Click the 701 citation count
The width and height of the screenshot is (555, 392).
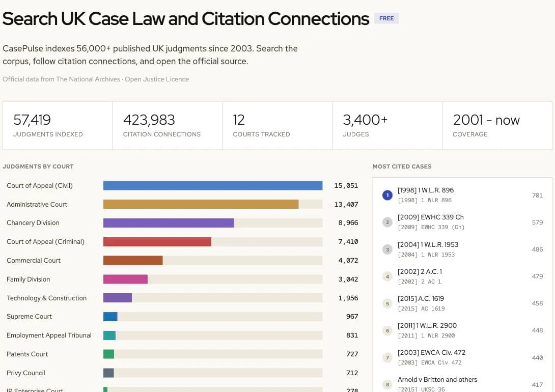point(537,195)
